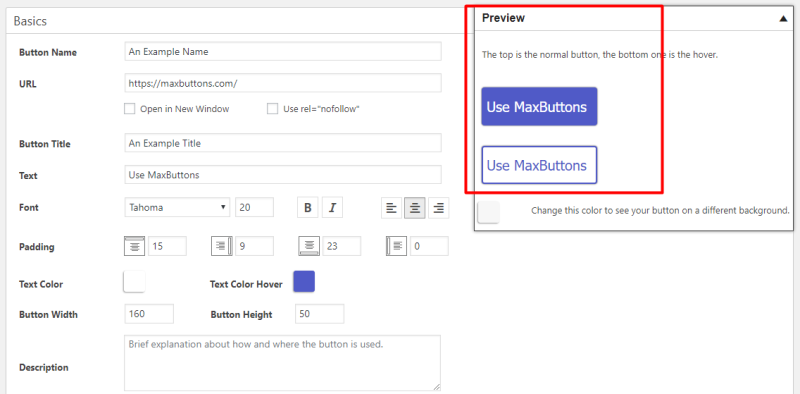The image size is (800, 394).
Task: Click the left padding icon
Action: (397, 247)
